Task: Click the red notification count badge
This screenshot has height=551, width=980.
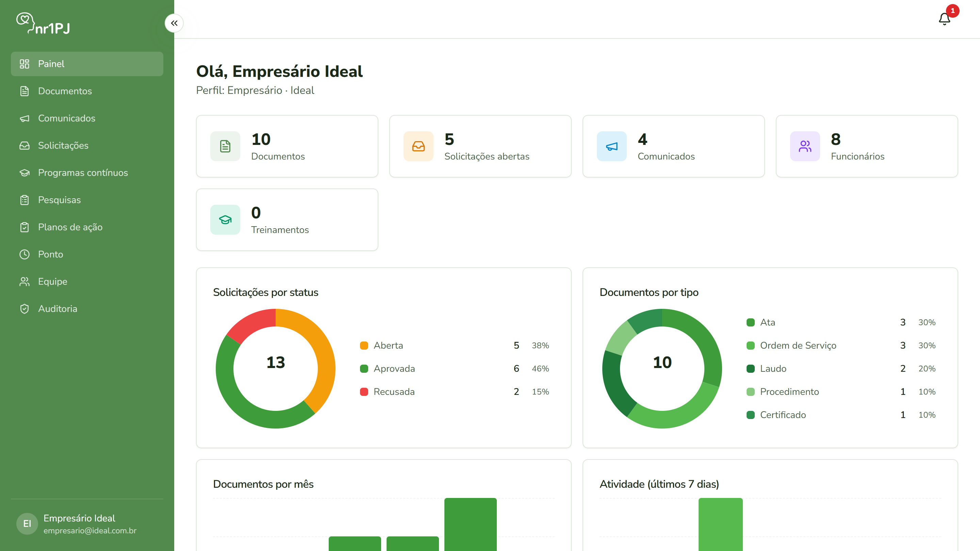Action: point(953,11)
